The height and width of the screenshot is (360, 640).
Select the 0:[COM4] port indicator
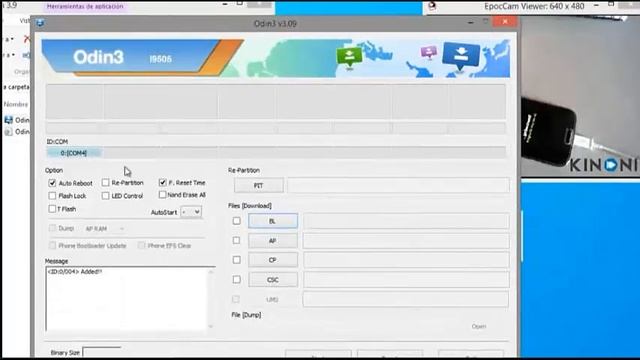(74, 153)
